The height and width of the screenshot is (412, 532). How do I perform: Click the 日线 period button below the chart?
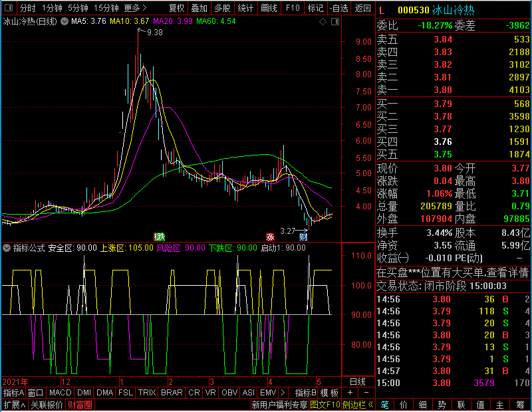(358, 382)
